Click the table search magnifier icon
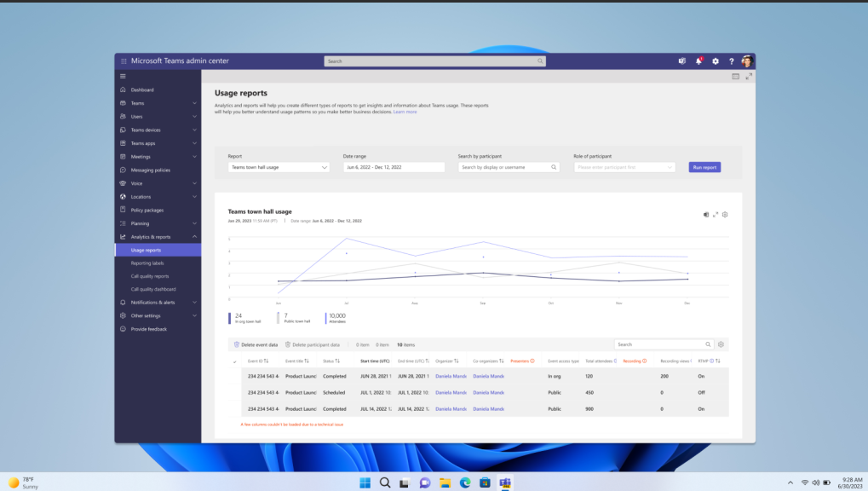This screenshot has height=491, width=868. coord(708,344)
